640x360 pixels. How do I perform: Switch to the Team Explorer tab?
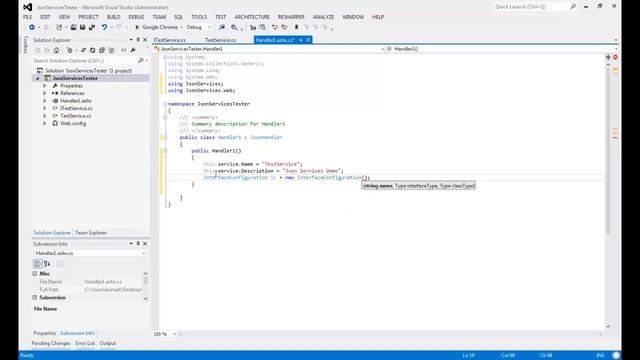(x=91, y=233)
